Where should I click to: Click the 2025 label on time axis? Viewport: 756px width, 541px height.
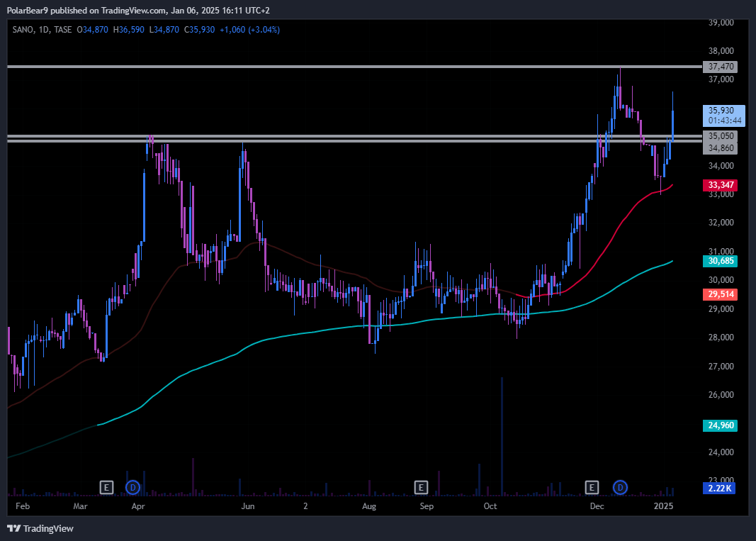pos(663,506)
